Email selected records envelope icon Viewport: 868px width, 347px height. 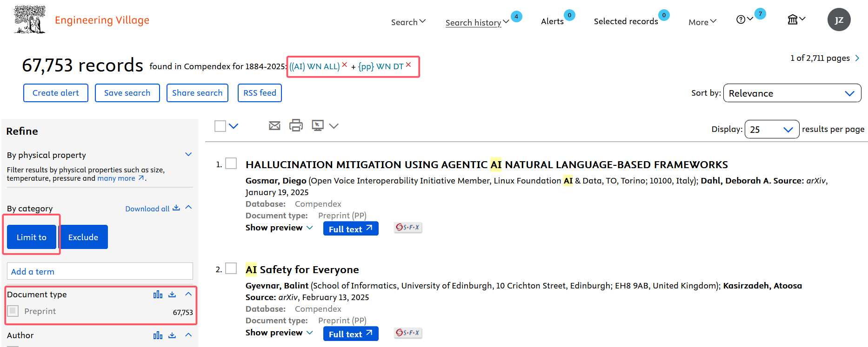coord(274,125)
